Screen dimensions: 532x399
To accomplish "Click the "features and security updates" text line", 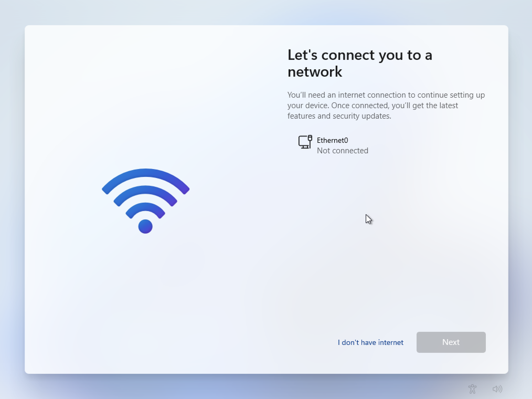I will coord(339,116).
